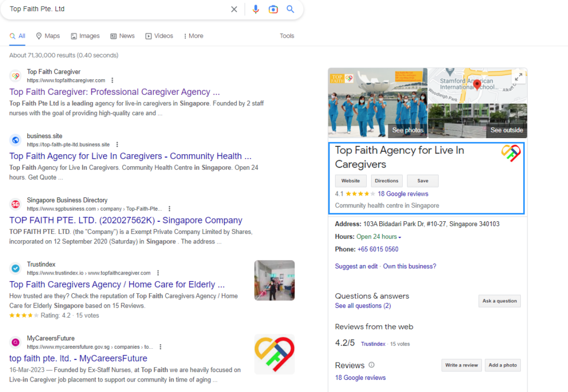Click the Top Faith heart logo in the knowledge panel
Image resolution: width=568 pixels, height=392 pixels.
coord(511,153)
